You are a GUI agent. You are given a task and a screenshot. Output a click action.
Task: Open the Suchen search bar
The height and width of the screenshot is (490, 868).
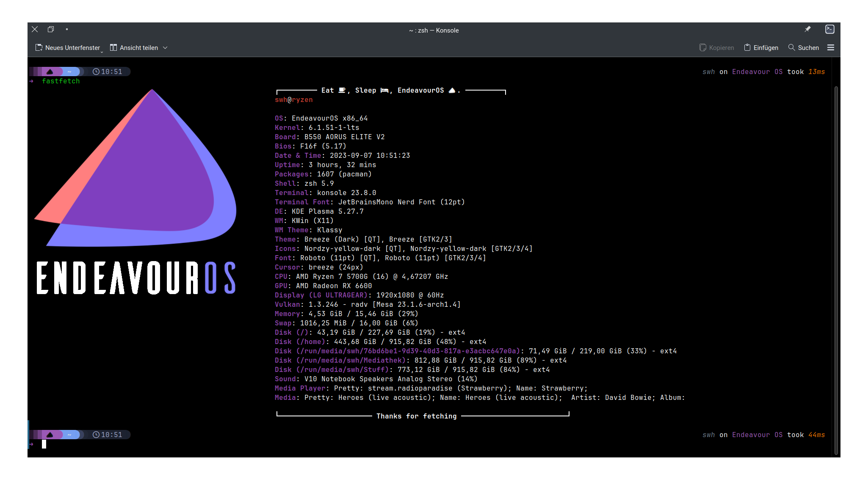[804, 48]
